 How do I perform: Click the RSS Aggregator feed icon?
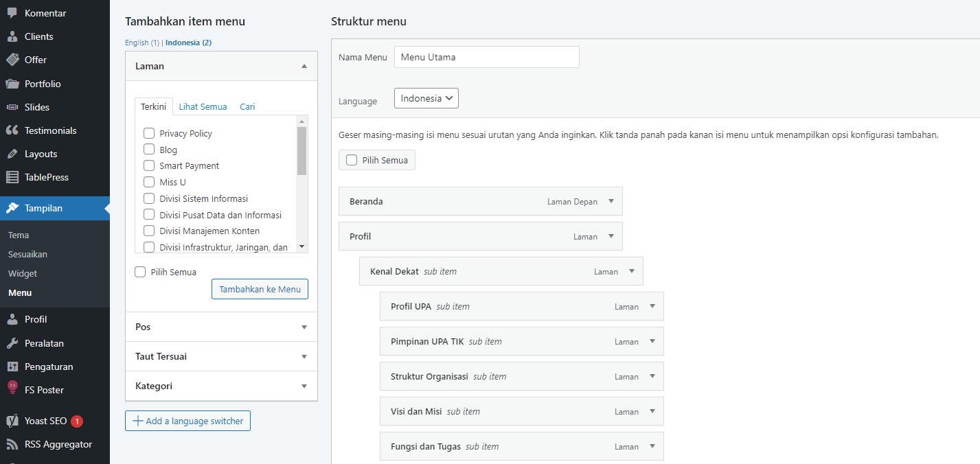[12, 444]
